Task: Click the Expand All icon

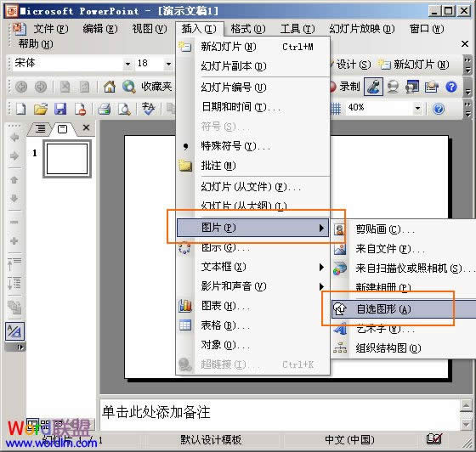Action: pos(14,283)
